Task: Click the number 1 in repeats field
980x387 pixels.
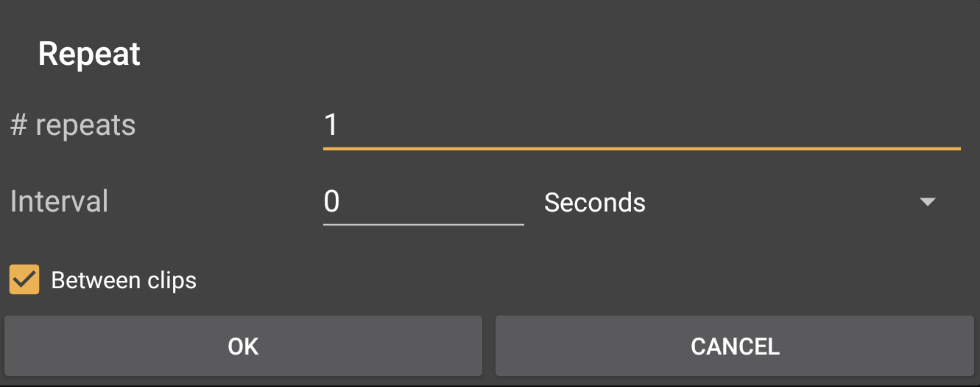Action: 331,125
